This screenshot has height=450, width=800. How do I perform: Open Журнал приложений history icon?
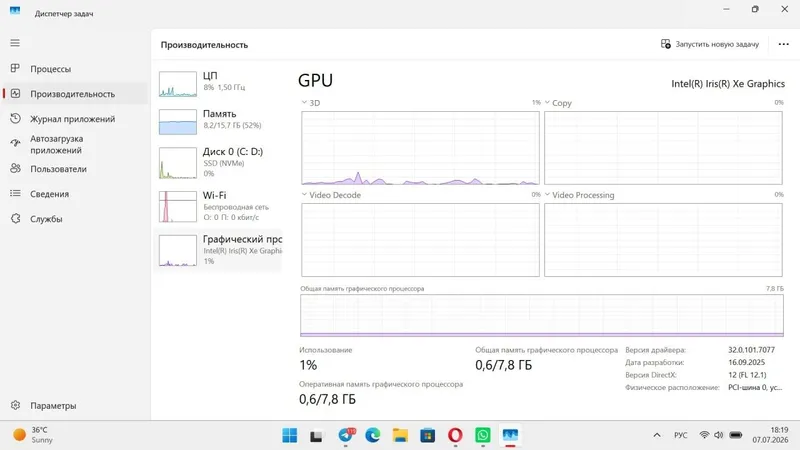coord(15,118)
